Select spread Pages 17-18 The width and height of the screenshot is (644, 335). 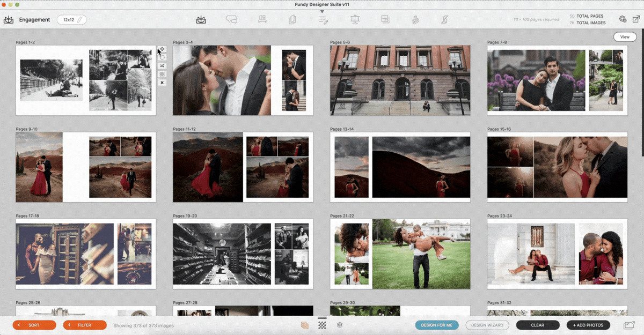(x=86, y=254)
